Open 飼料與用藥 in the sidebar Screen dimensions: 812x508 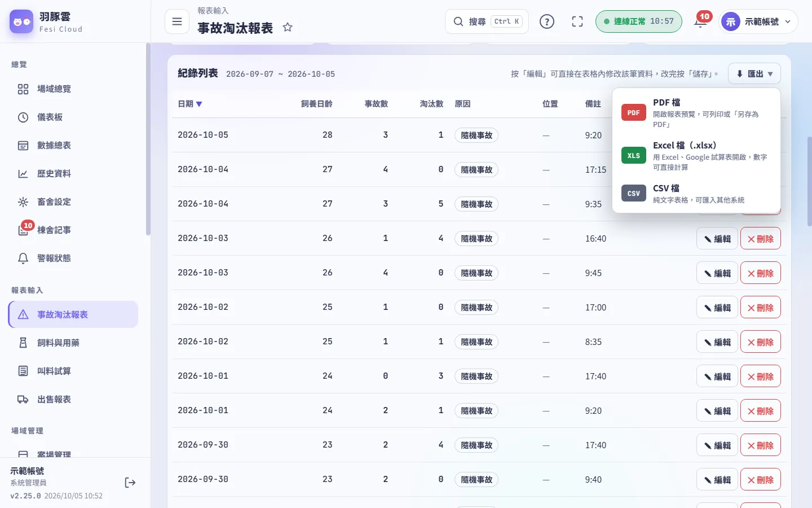(x=73, y=343)
